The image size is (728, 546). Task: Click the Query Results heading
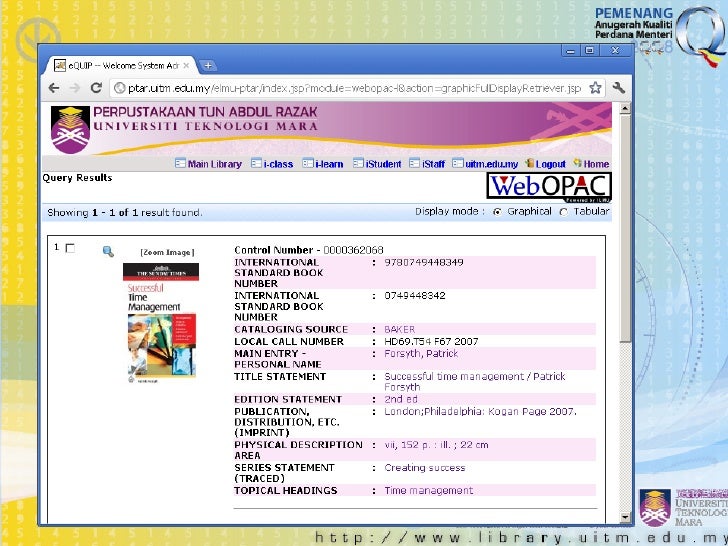(x=77, y=178)
